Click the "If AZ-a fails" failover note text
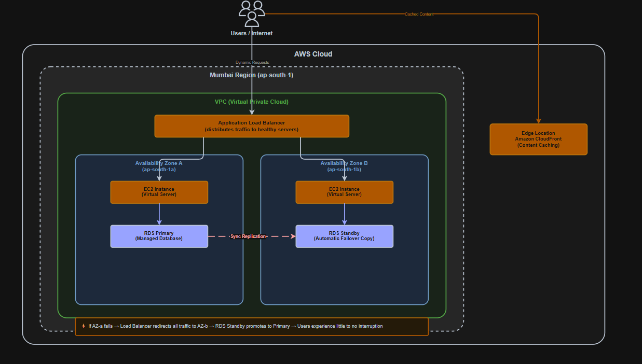Viewport: 642px width, 364px height. point(236,326)
